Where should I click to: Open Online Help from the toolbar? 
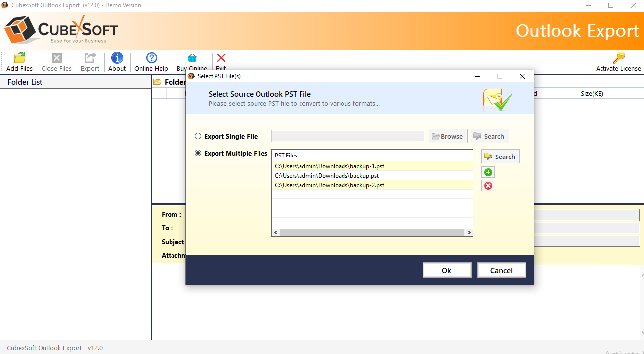[x=151, y=62]
